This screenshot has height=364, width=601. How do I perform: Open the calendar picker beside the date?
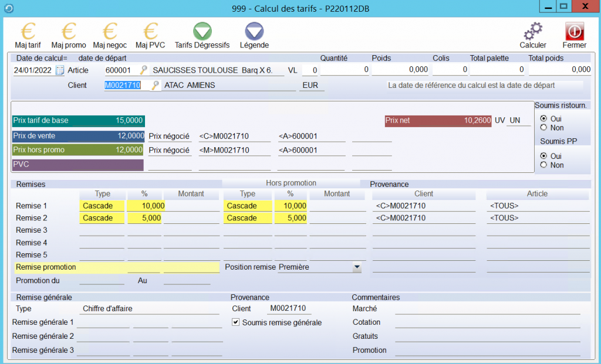click(60, 70)
